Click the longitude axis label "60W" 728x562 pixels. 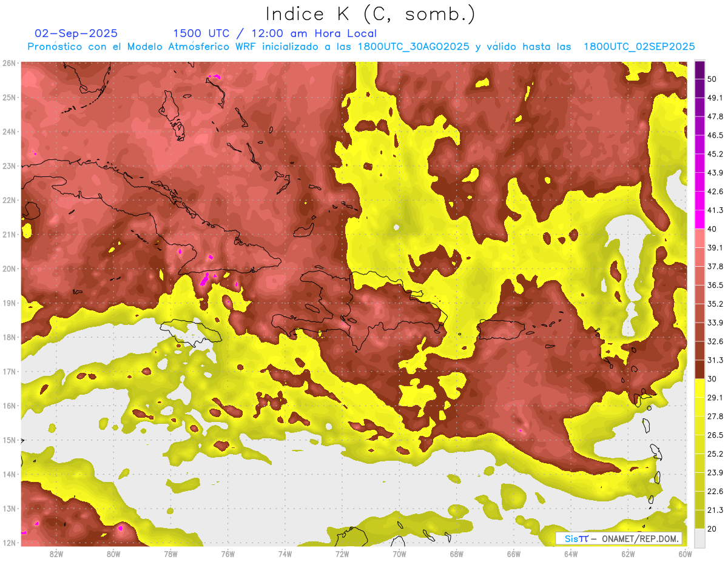[685, 554]
